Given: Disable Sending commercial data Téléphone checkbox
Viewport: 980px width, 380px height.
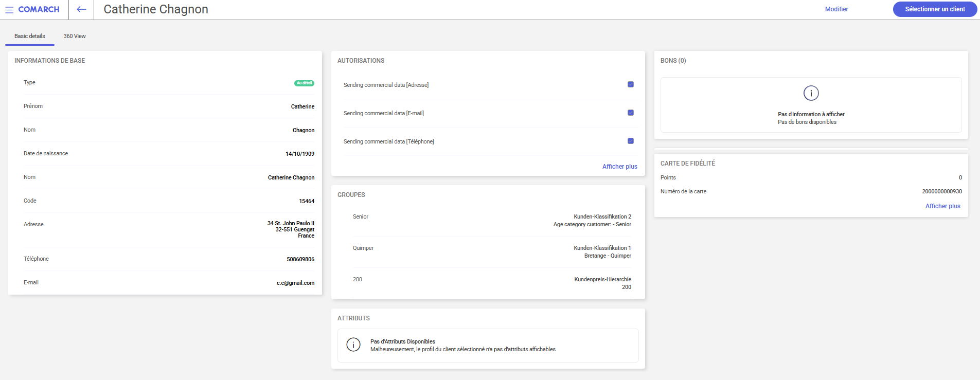Looking at the screenshot, I should [x=630, y=141].
